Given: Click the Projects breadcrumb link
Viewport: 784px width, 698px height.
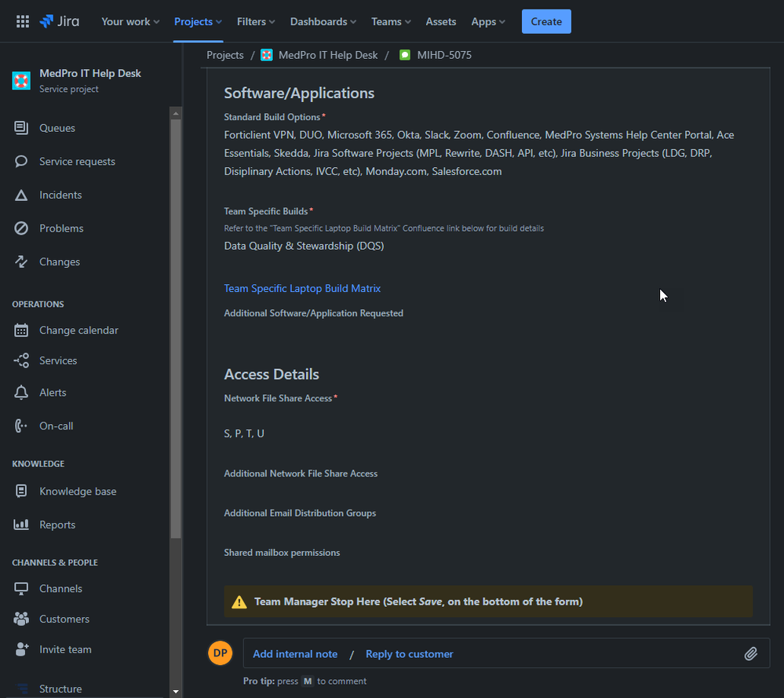Looking at the screenshot, I should pos(225,55).
